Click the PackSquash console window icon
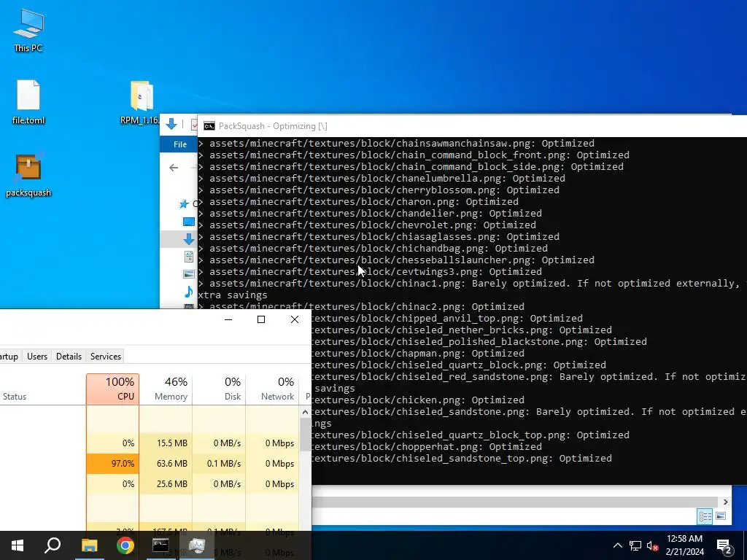Image resolution: width=747 pixels, height=560 pixels. click(x=209, y=126)
